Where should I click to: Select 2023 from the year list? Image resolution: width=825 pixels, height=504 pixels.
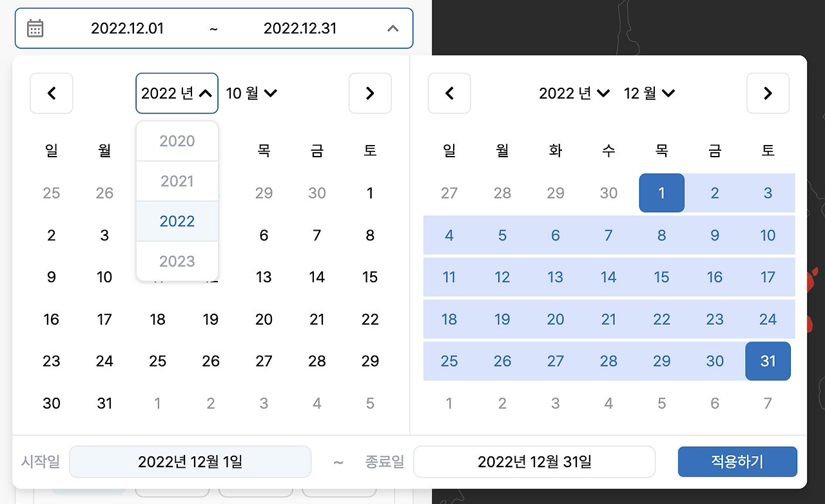point(177,261)
